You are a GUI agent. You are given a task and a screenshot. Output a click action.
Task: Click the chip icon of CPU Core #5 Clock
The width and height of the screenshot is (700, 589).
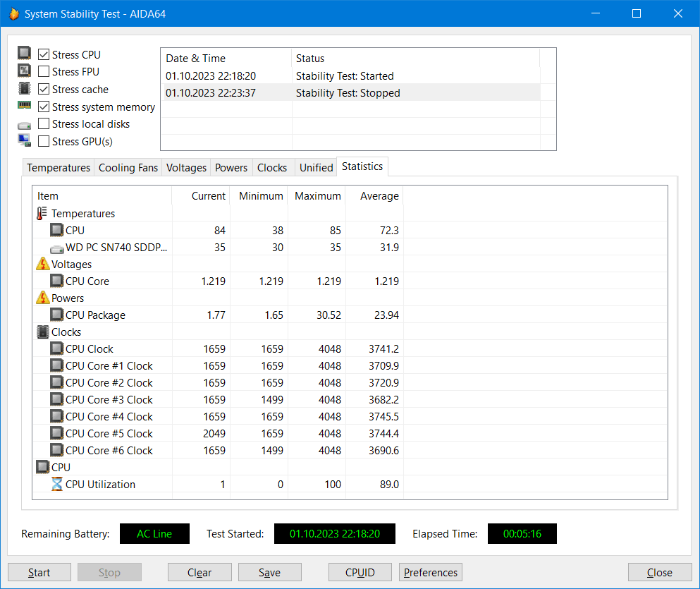(x=56, y=433)
